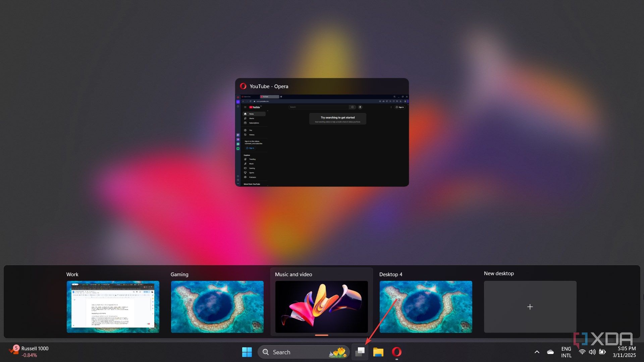This screenshot has height=362, width=644.
Task: Check the battery status tray icon
Action: coord(602,352)
